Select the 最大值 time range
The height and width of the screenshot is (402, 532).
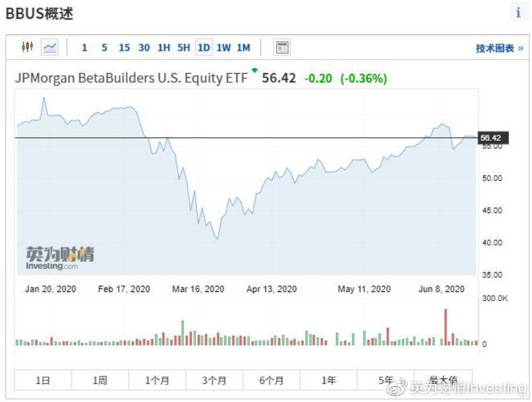pos(443,380)
